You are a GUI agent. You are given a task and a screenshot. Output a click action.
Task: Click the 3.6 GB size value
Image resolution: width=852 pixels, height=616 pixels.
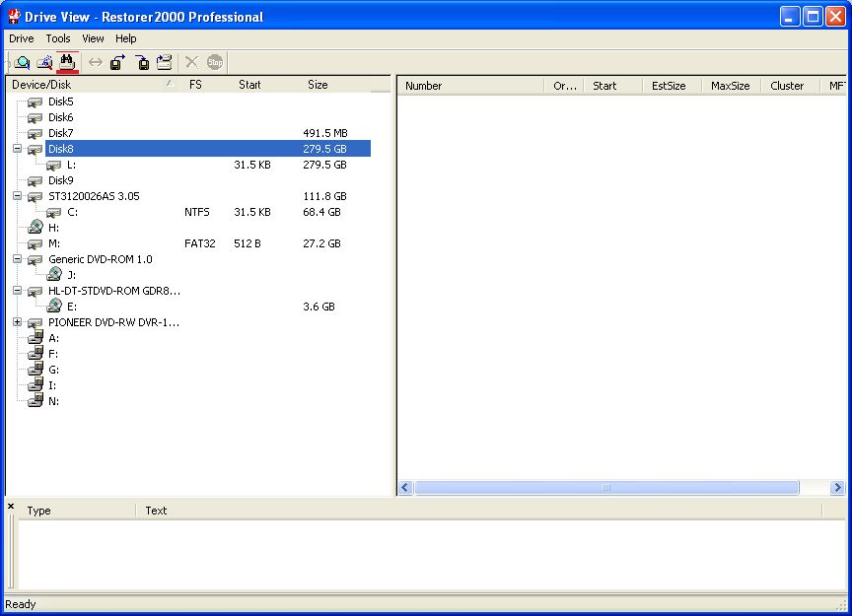(x=319, y=307)
